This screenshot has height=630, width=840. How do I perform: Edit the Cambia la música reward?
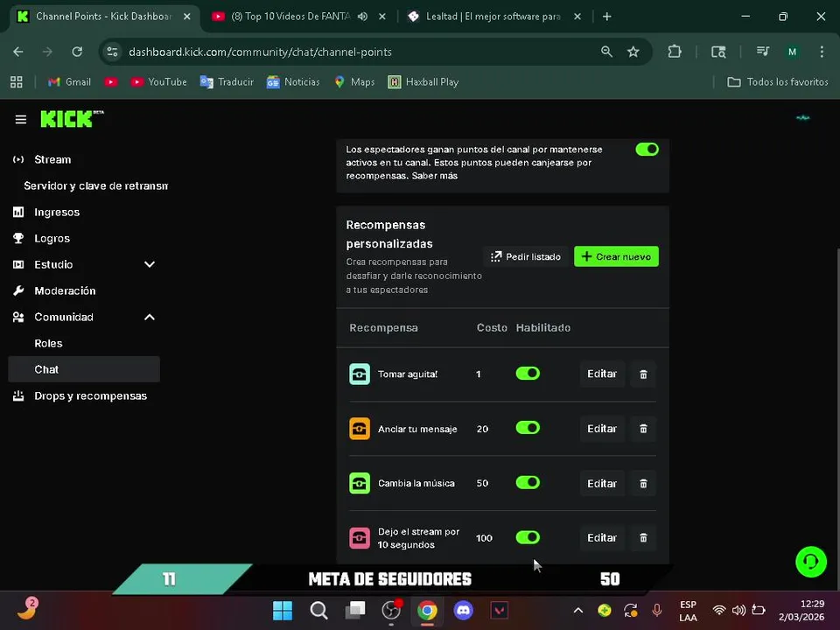602,483
